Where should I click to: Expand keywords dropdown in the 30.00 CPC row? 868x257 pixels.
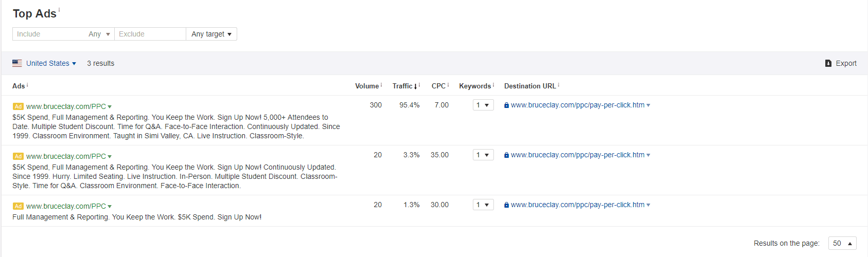483,205
